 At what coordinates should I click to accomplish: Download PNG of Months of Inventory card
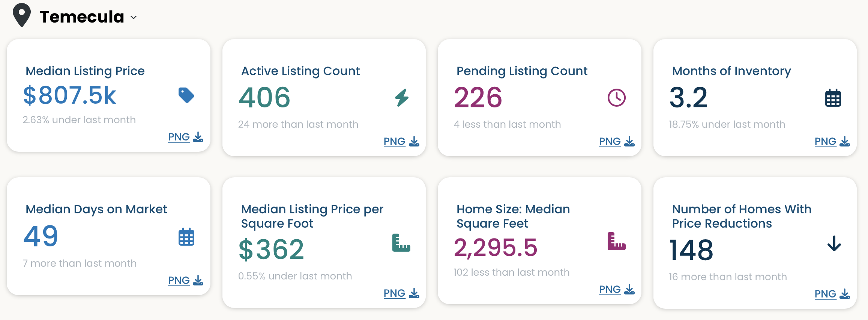(832, 142)
